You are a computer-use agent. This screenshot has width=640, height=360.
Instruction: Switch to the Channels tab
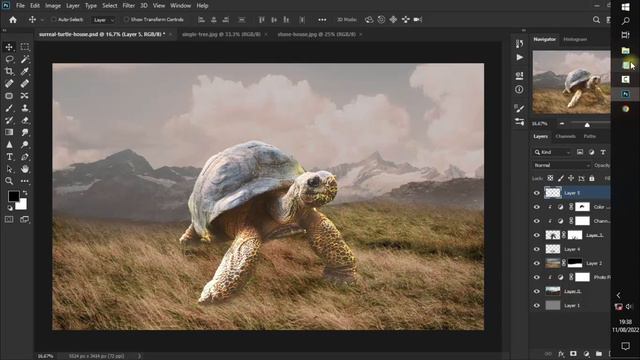pos(565,136)
